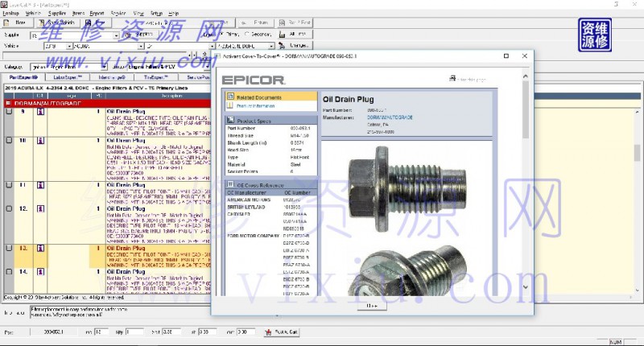Click the OE Cross Reference section icon
644x346 pixels.
pos(230,184)
